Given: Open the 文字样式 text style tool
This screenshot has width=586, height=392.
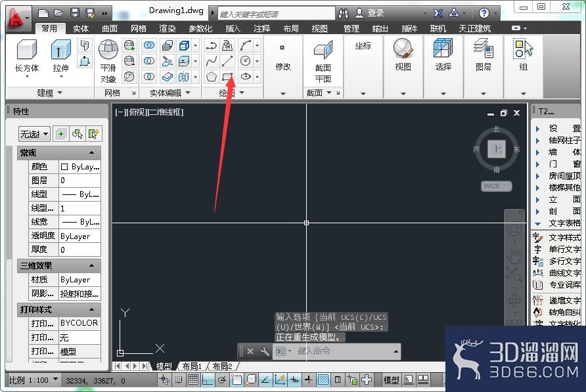Looking at the screenshot, I should pyautogui.click(x=557, y=237).
